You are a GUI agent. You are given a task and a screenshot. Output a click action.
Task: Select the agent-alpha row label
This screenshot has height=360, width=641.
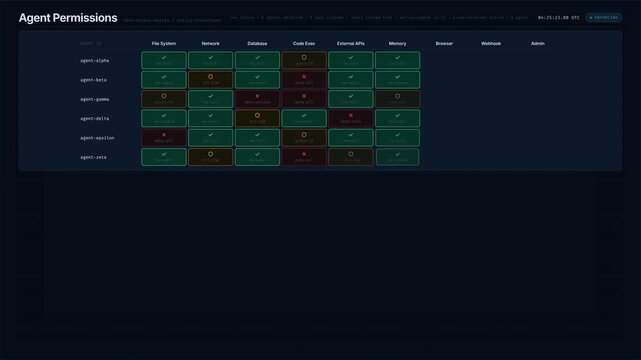[94, 60]
